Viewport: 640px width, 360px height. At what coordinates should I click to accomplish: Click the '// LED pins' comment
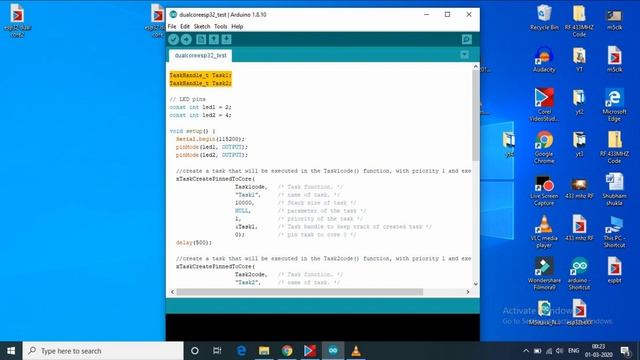(x=187, y=99)
